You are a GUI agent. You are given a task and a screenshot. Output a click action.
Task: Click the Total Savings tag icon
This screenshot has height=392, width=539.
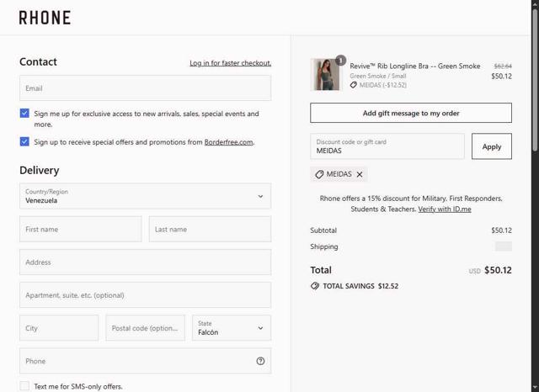[x=315, y=286]
